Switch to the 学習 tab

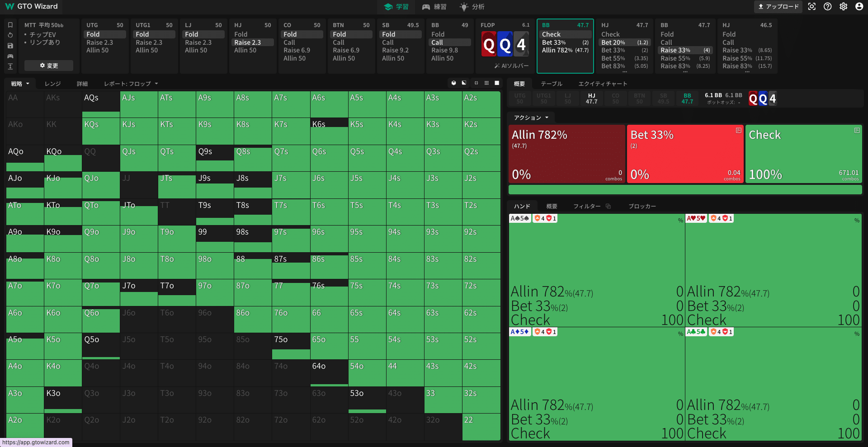point(396,7)
